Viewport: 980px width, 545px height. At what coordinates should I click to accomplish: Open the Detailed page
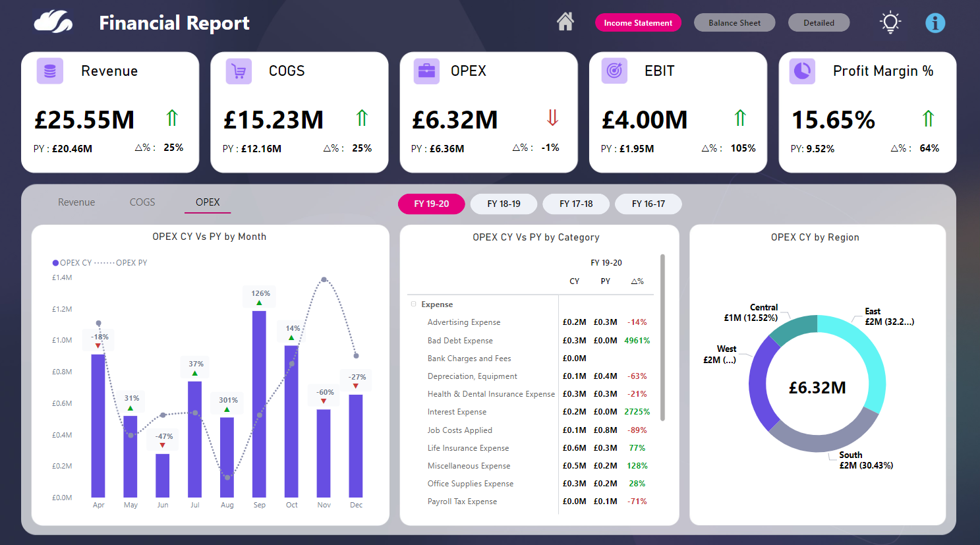(x=819, y=22)
